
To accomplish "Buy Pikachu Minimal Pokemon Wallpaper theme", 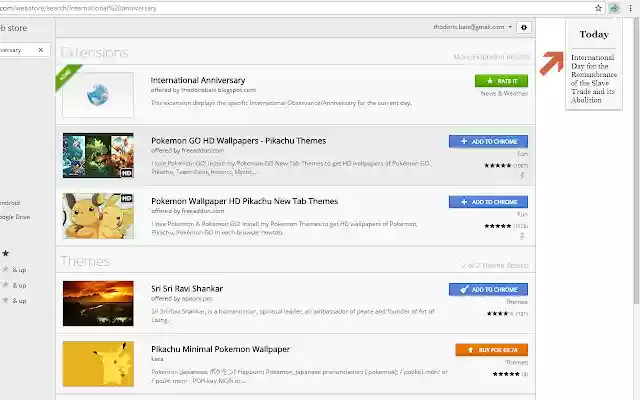I will (491, 350).
